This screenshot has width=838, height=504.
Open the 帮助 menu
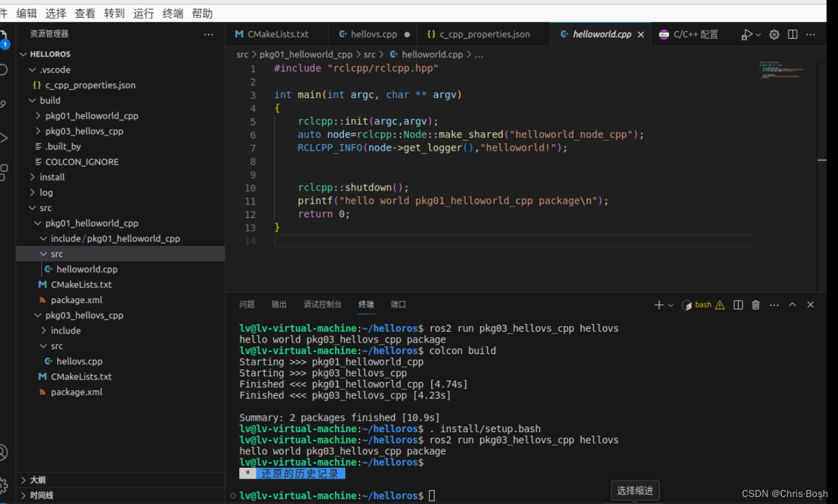[202, 13]
